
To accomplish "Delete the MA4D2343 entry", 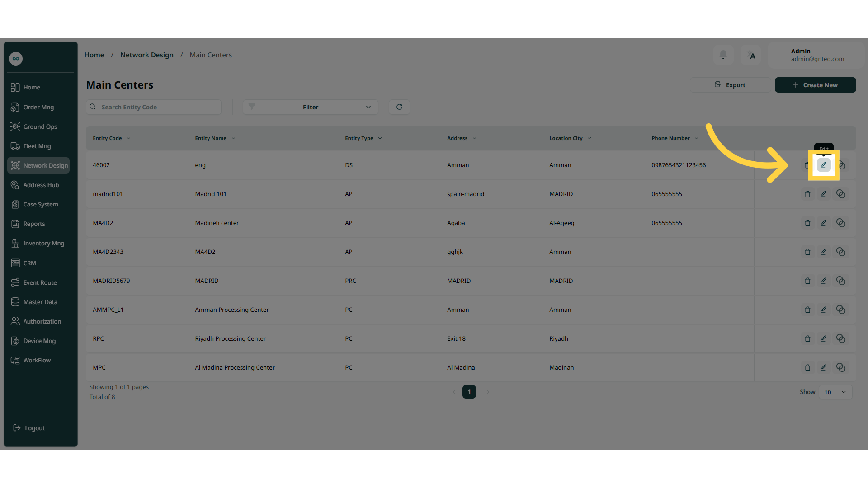I will (807, 252).
